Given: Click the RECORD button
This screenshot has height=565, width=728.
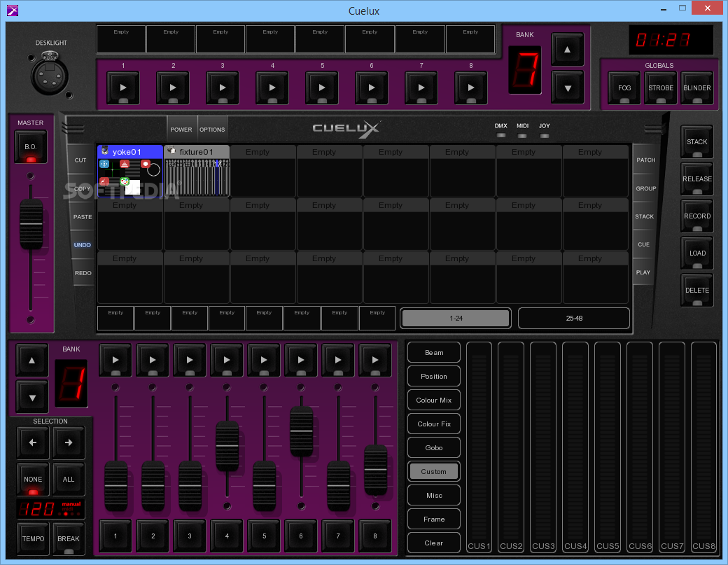Looking at the screenshot, I should click(697, 216).
